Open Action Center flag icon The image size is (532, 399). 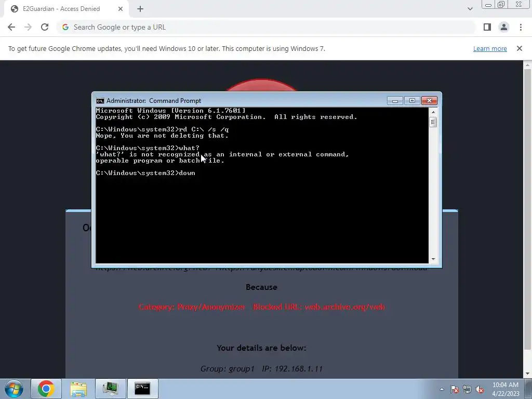coord(454,389)
